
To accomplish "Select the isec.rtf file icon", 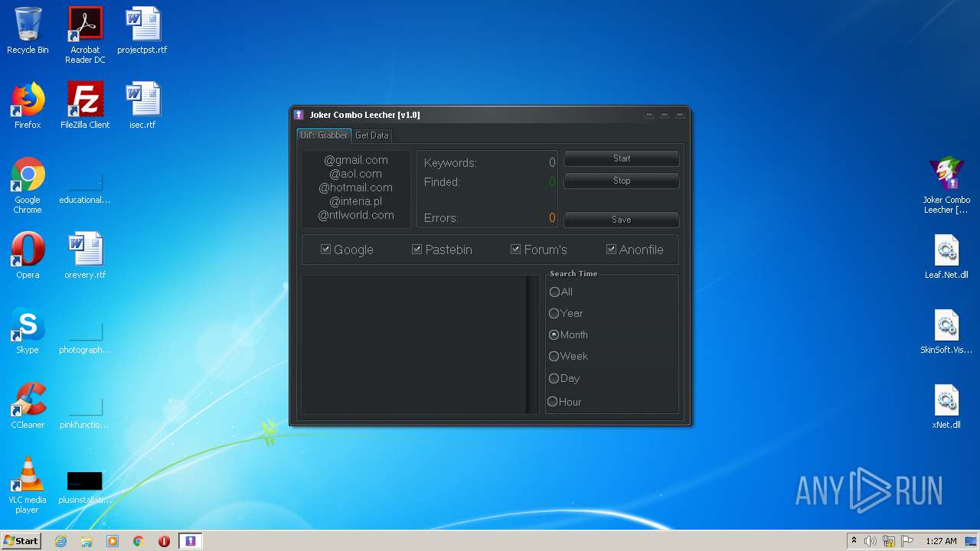I will [142, 106].
